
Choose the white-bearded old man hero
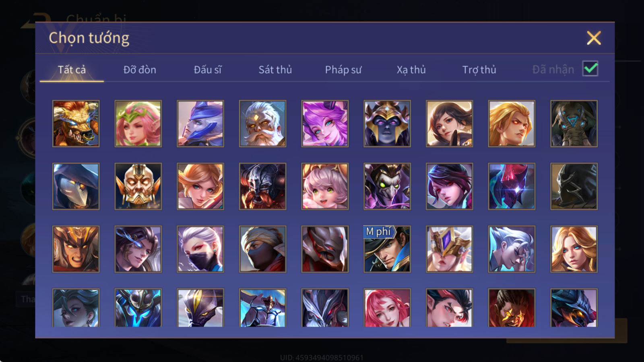(x=262, y=123)
